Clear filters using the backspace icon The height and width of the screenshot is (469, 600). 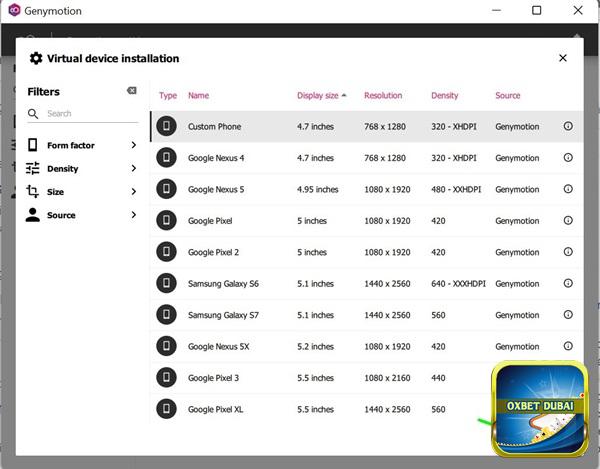131,91
